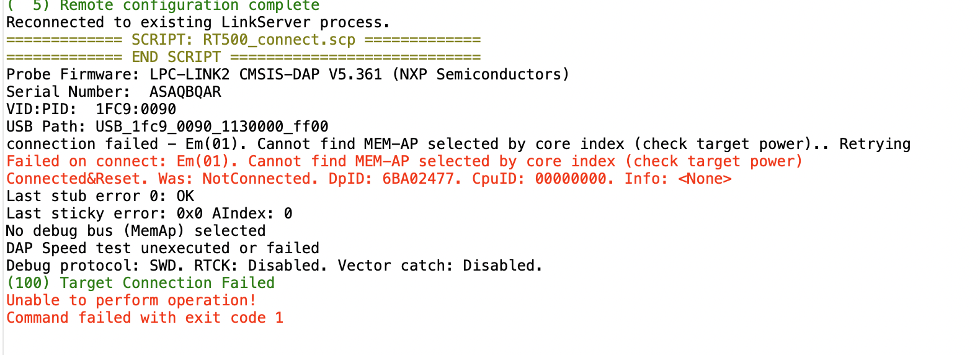Click 'DAP Speed test unexecuted or failed'

[x=163, y=249]
